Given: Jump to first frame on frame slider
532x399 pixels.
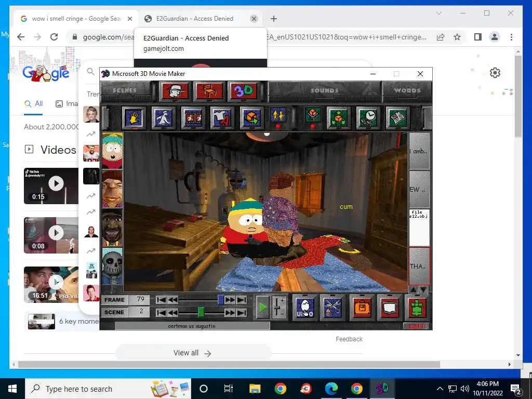Looking at the screenshot, I should pyautogui.click(x=162, y=300).
